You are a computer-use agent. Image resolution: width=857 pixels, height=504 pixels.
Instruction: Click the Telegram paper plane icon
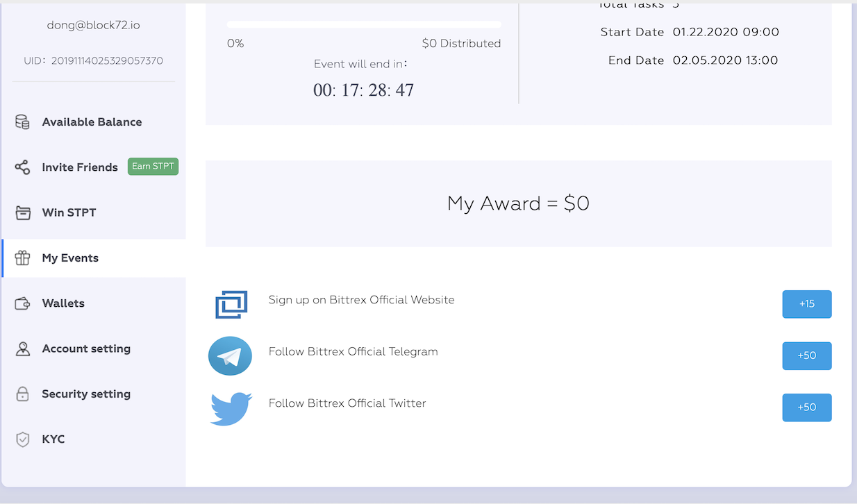(230, 356)
